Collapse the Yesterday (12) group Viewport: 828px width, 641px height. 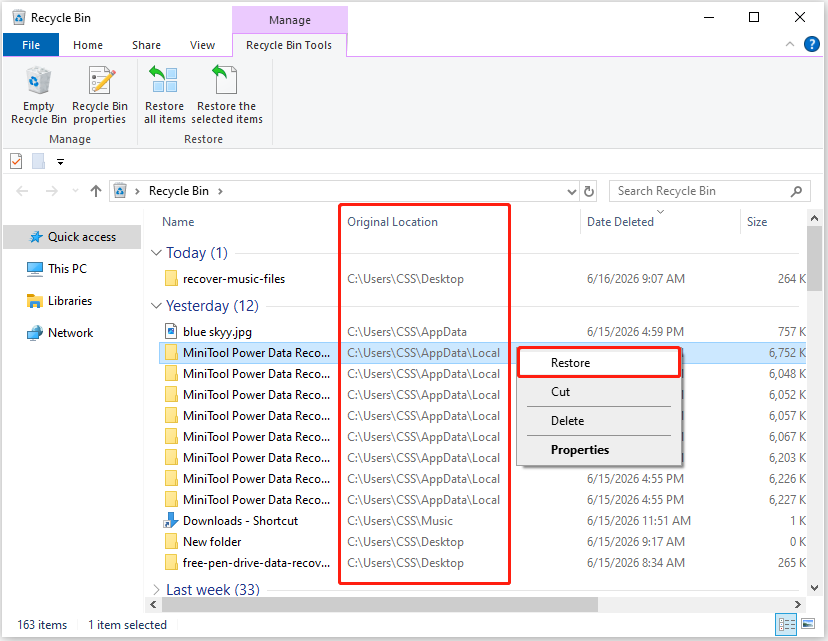[156, 306]
